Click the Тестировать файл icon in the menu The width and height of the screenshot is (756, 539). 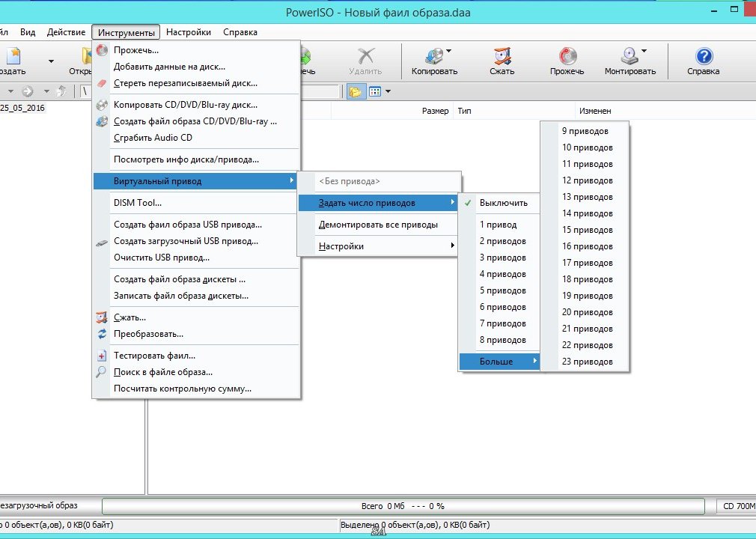click(x=101, y=356)
